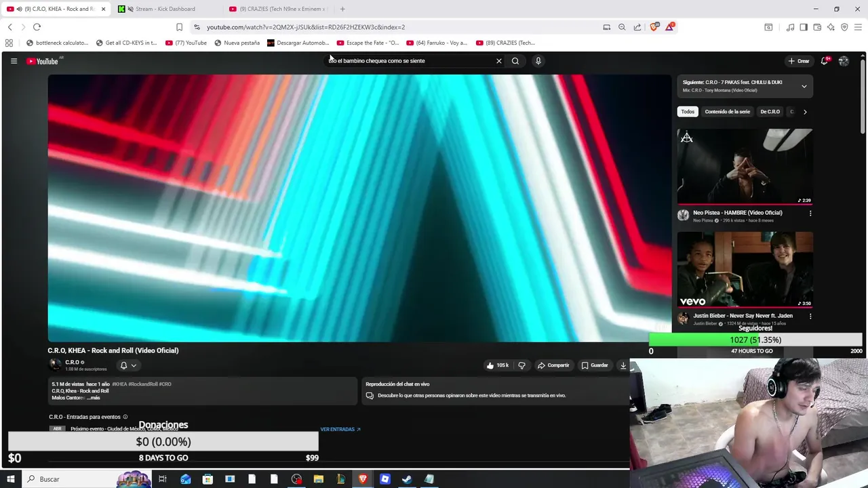868x488 pixels.
Task: Switch to Stream - Kick Dashboard tab
Action: click(x=166, y=9)
